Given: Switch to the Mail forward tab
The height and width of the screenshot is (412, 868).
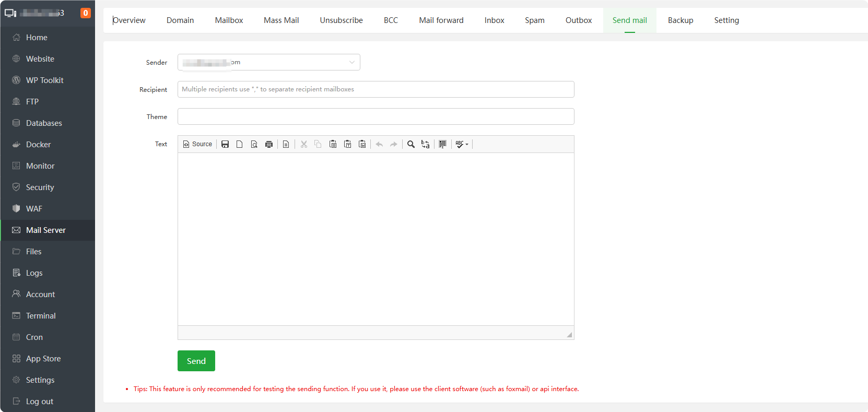Looking at the screenshot, I should coord(441,20).
